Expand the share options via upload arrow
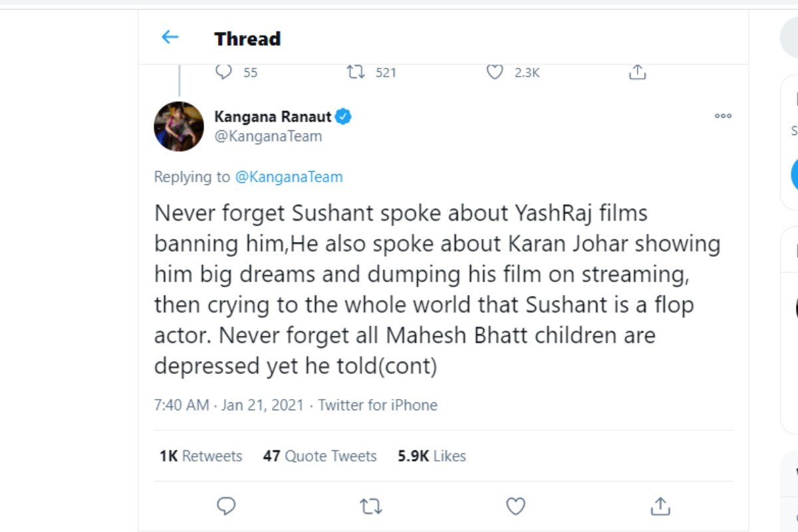Screen dimensions: 798x532 (660, 506)
